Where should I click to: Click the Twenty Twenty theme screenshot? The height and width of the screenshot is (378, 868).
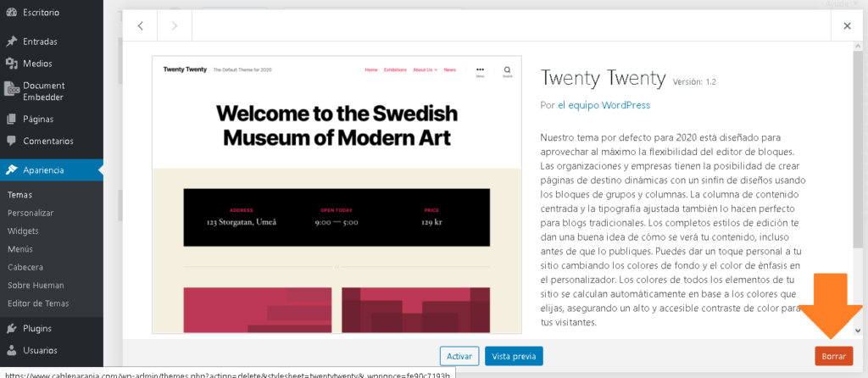point(337,195)
